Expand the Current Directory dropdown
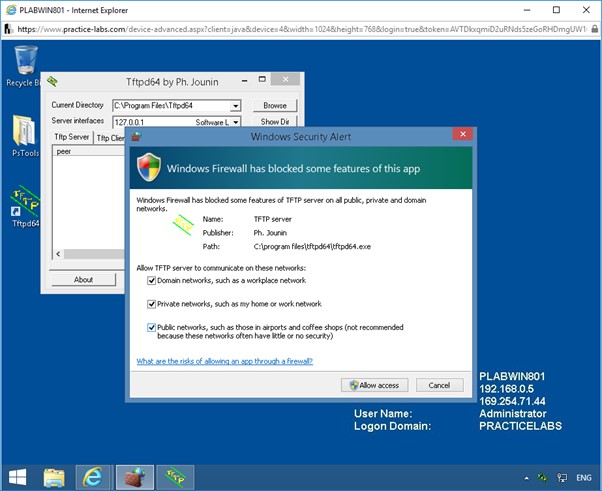Screen dimensions: 602x491 (x=235, y=106)
